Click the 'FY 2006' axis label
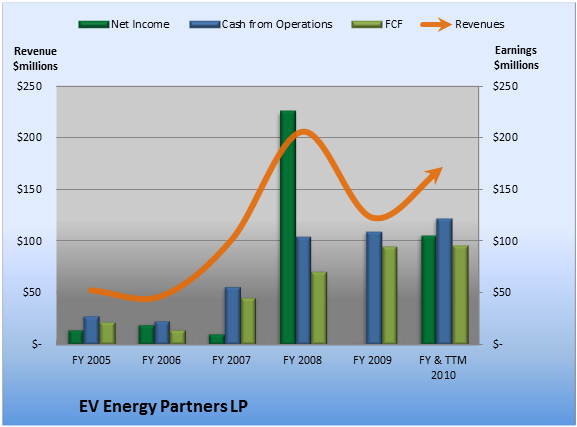577x427 pixels. (x=162, y=360)
